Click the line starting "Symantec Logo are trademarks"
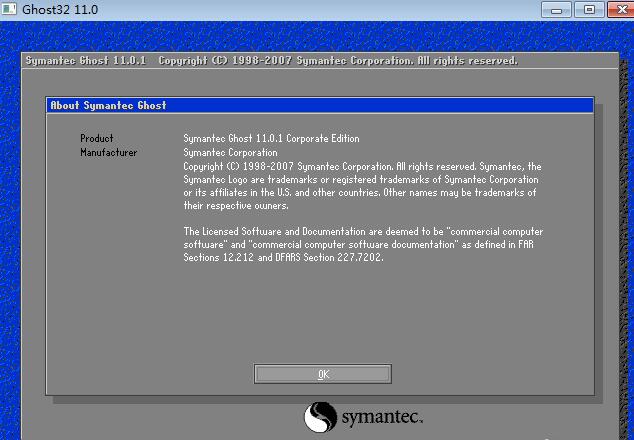 pos(361,180)
